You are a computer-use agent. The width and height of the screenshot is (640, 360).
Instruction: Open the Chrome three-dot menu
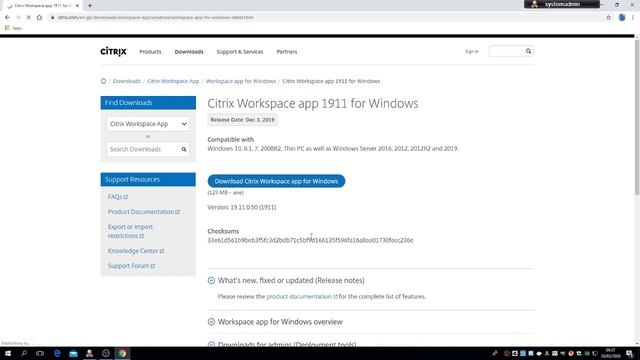pyautogui.click(x=633, y=18)
